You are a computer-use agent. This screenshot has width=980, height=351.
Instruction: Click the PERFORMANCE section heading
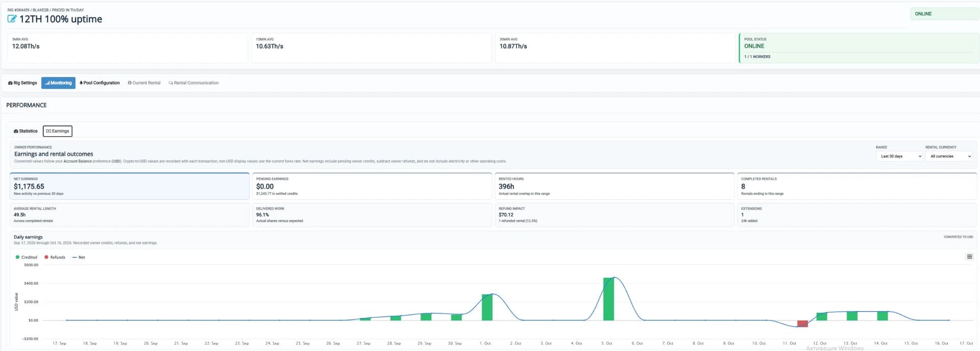click(x=27, y=105)
